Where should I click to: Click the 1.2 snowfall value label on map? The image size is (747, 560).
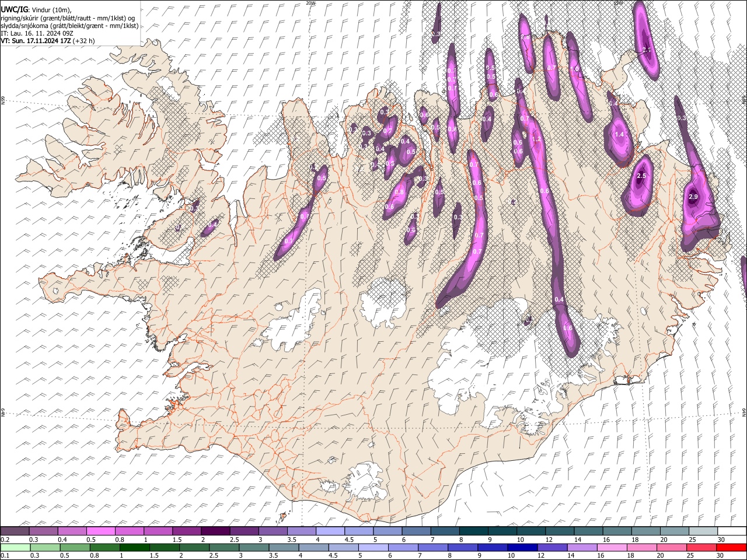point(537,139)
